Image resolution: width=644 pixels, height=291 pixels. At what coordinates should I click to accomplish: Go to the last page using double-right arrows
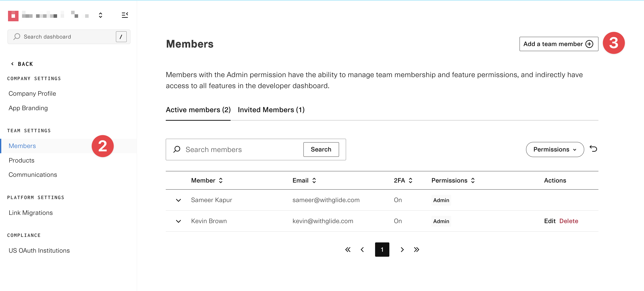(416, 250)
